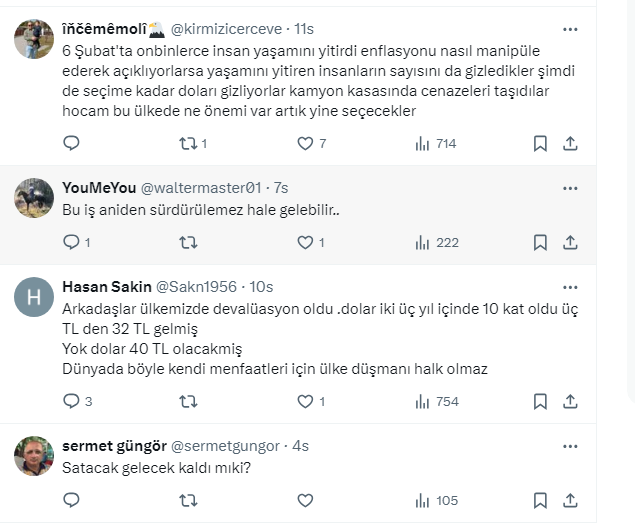The image size is (635, 523).
Task: Reply to YouMeYou's tweet
Action: tap(71, 242)
